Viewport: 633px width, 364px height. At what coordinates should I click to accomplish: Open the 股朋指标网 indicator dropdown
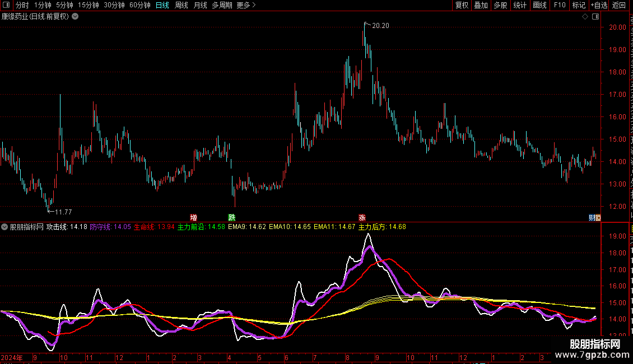click(x=4, y=227)
